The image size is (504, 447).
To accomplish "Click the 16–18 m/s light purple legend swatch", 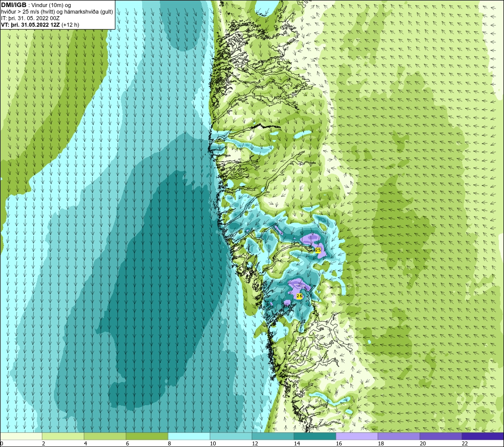I will pyautogui.click(x=357, y=436).
